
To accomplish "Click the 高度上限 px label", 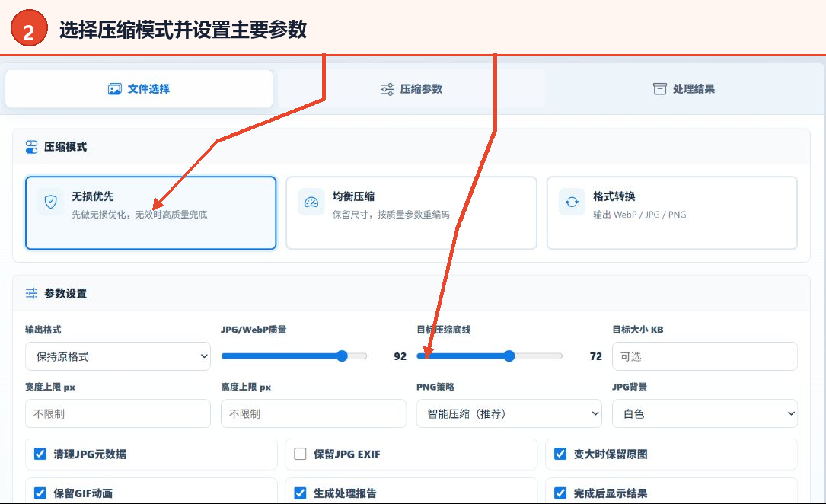I will (246, 387).
